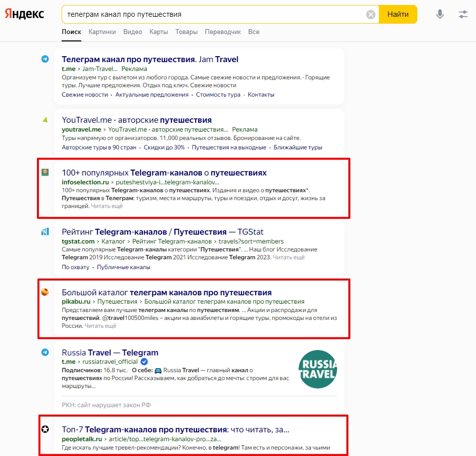
Task: Expand Читать ещё in infoselection snippet
Action: pyautogui.click(x=107, y=206)
